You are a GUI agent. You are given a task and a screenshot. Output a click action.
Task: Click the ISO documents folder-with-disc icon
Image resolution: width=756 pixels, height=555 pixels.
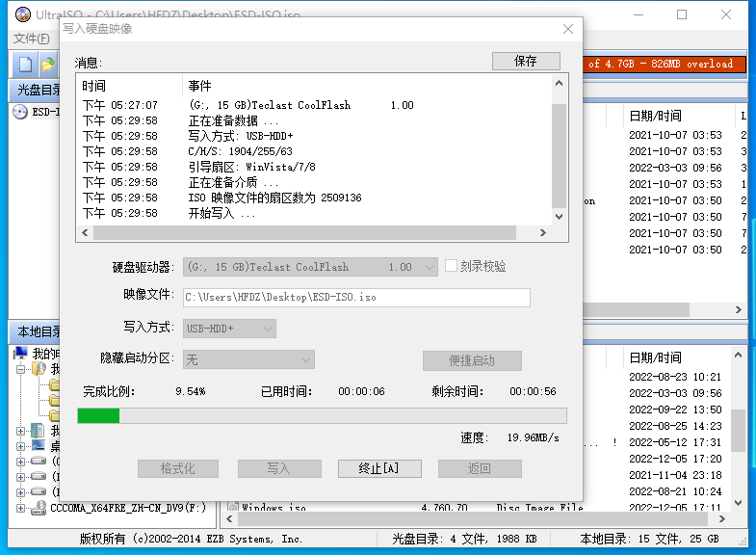click(39, 369)
